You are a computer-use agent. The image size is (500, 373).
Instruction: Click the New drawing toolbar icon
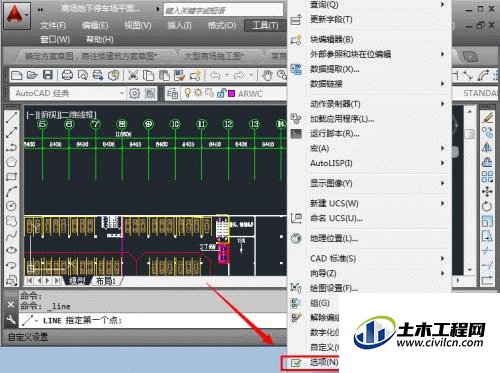coord(16,75)
